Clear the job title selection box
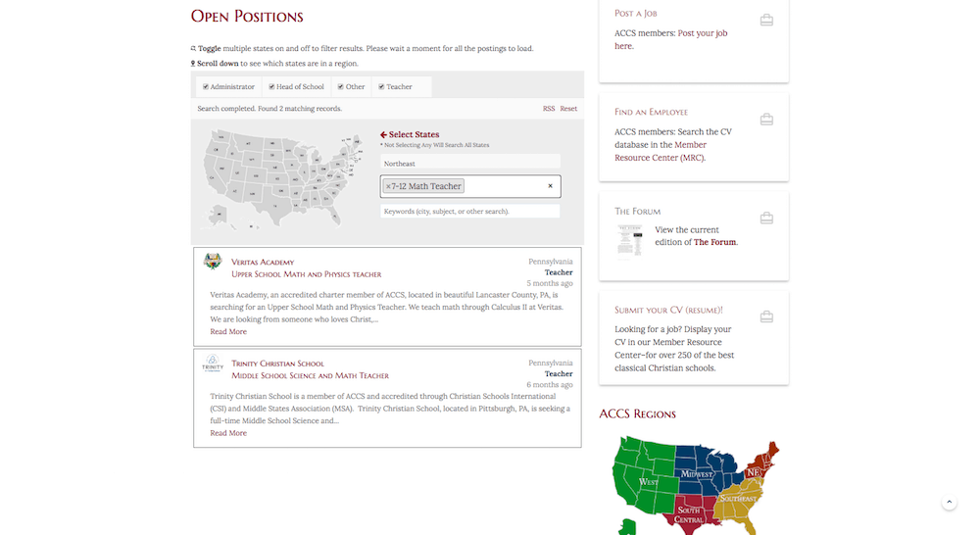This screenshot has height=535, width=980. click(550, 185)
